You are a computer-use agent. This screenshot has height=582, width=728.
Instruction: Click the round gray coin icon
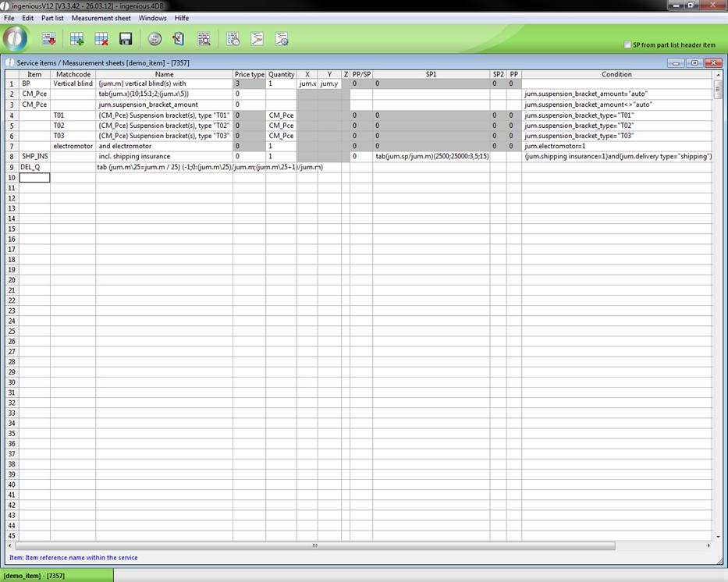click(x=154, y=39)
